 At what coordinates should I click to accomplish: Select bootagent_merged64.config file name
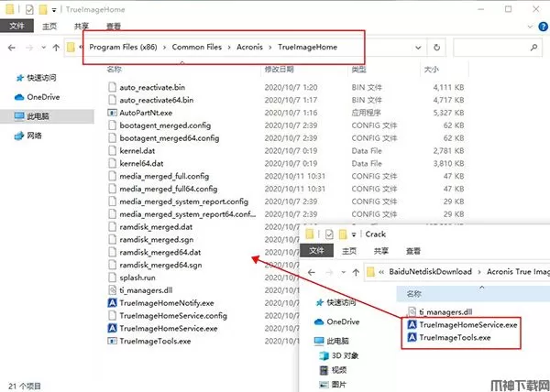170,138
